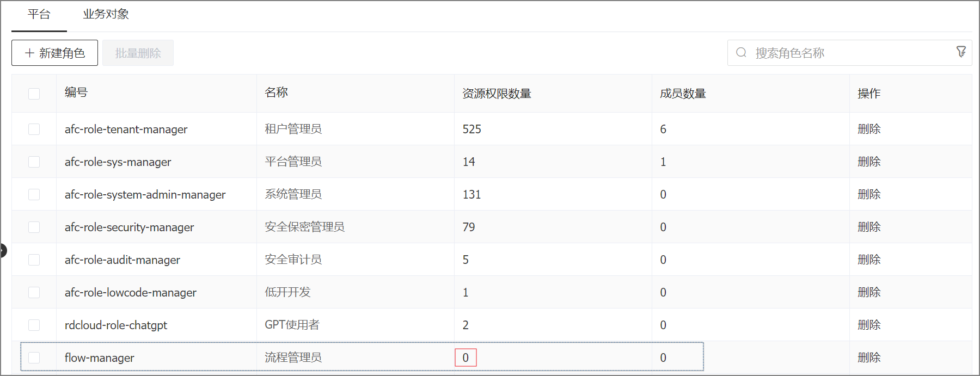Select the afc-role-sys-manager row checkbox
The width and height of the screenshot is (980, 376).
[x=34, y=162]
